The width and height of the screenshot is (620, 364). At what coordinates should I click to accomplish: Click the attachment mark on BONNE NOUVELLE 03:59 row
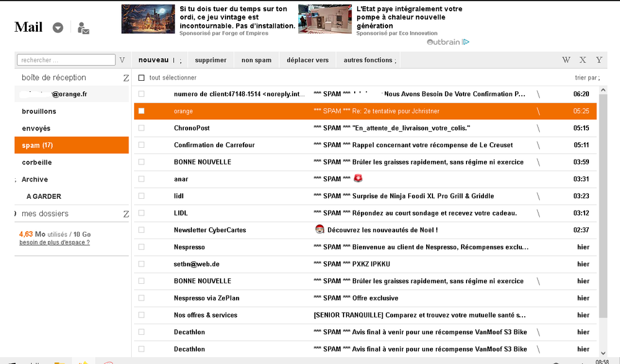click(x=538, y=162)
